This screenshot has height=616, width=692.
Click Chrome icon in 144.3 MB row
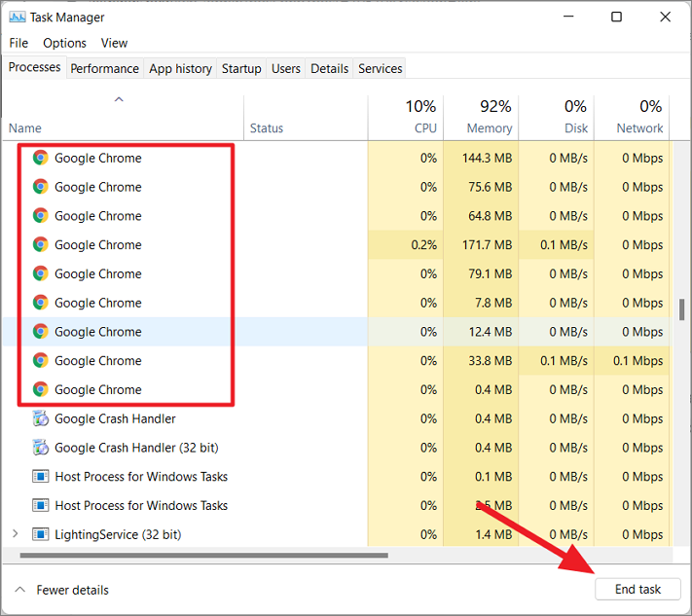click(x=41, y=158)
